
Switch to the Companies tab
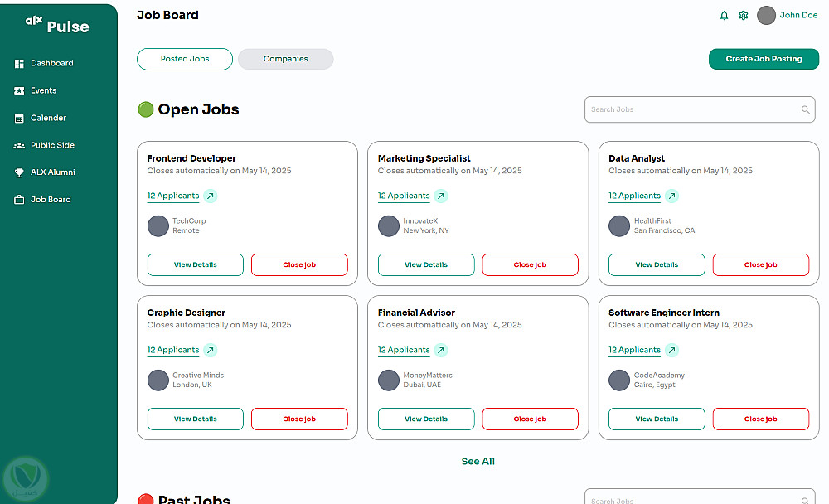coord(285,59)
